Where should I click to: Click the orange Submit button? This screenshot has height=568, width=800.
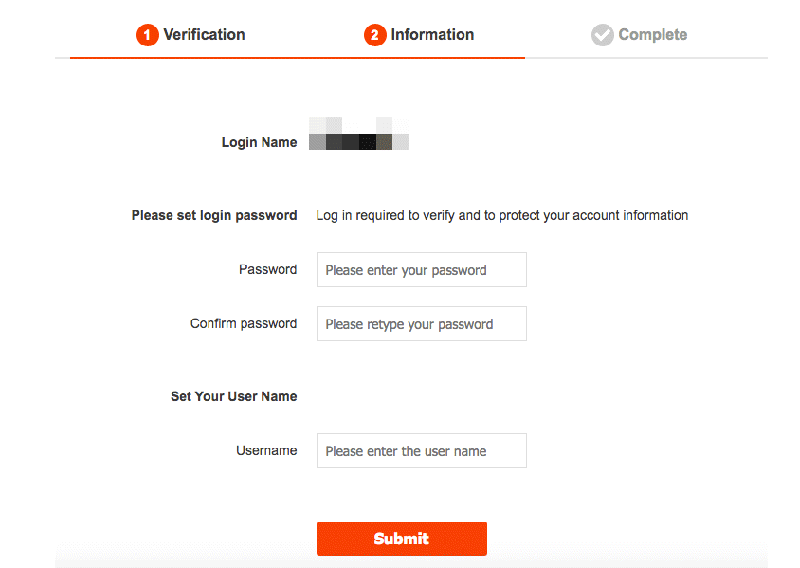pyautogui.click(x=402, y=539)
